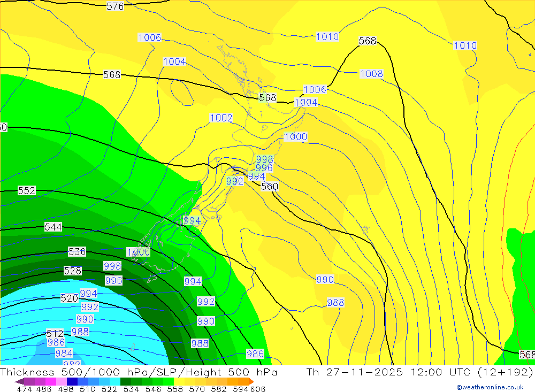
Task: Click legend value '606'
Action: click(257, 389)
